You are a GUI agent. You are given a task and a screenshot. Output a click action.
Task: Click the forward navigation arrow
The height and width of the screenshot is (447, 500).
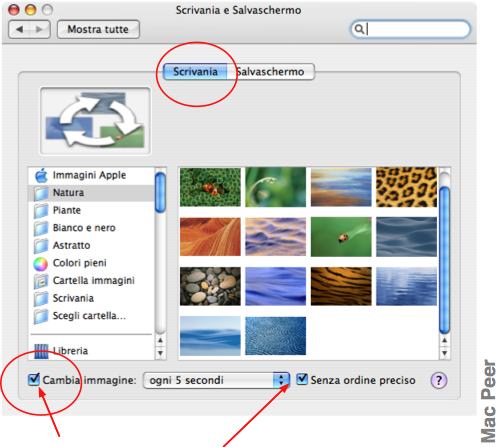(x=39, y=29)
